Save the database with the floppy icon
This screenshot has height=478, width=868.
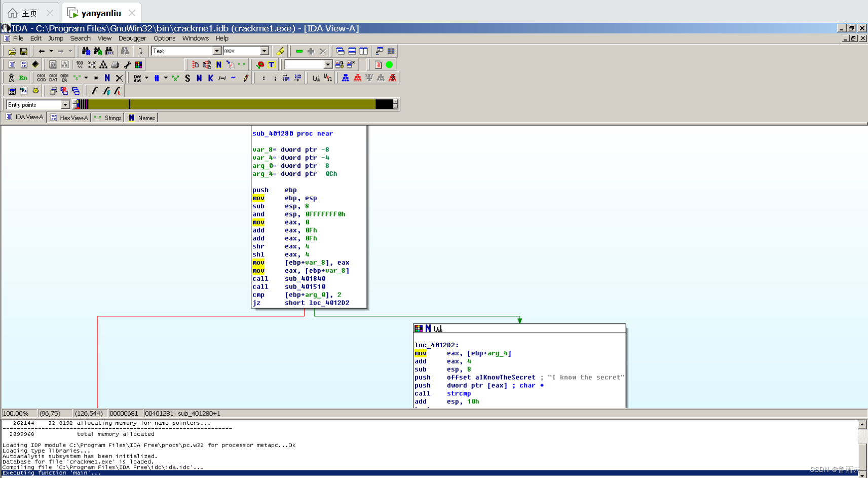pyautogui.click(x=23, y=51)
